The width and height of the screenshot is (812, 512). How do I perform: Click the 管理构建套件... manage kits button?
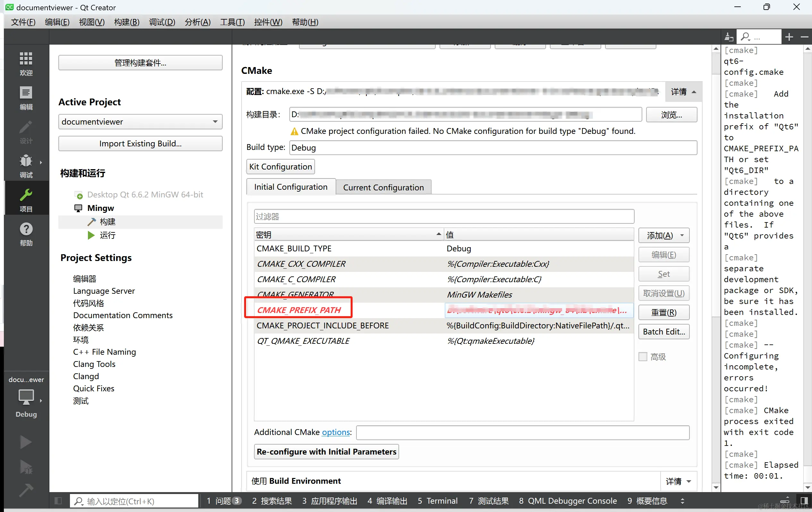coord(140,63)
